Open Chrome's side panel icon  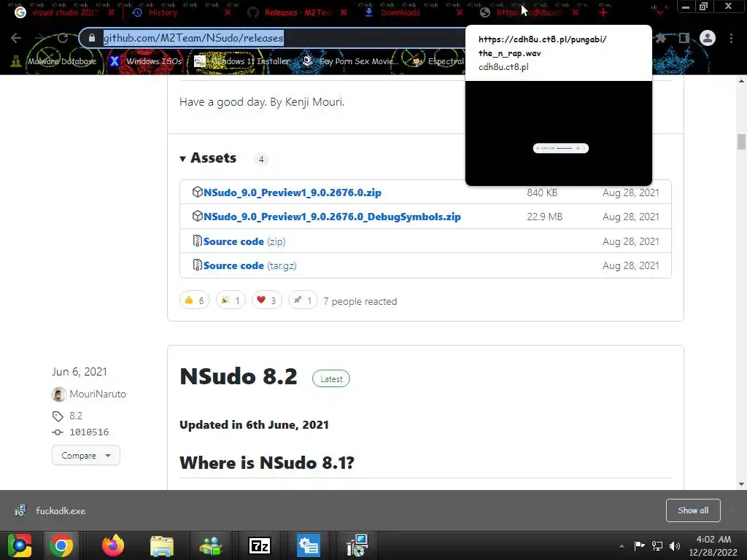[684, 38]
